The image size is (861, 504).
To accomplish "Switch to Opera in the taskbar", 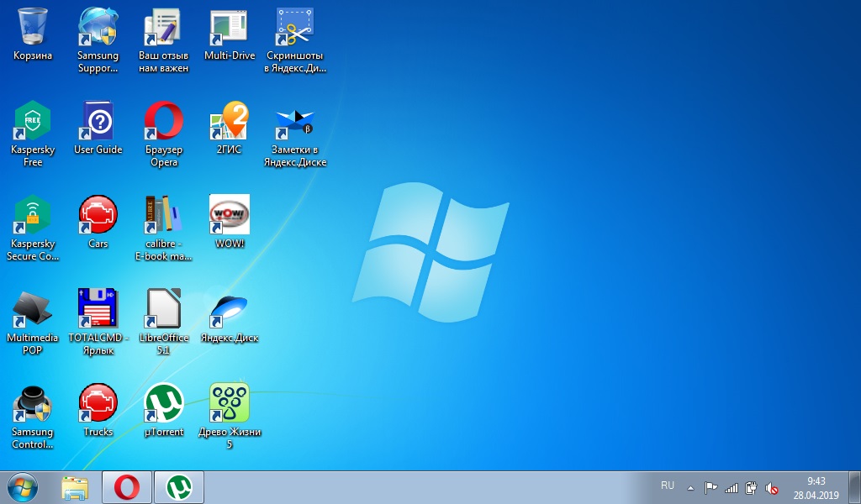I will tap(127, 487).
